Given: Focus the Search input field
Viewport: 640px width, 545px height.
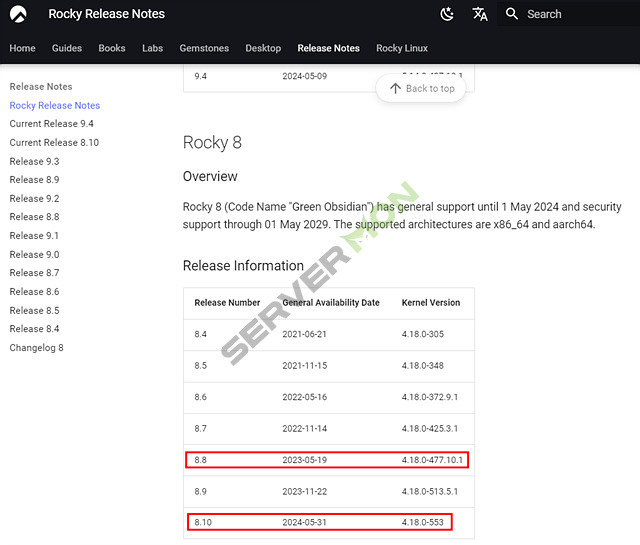Looking at the screenshot, I should click(x=568, y=14).
